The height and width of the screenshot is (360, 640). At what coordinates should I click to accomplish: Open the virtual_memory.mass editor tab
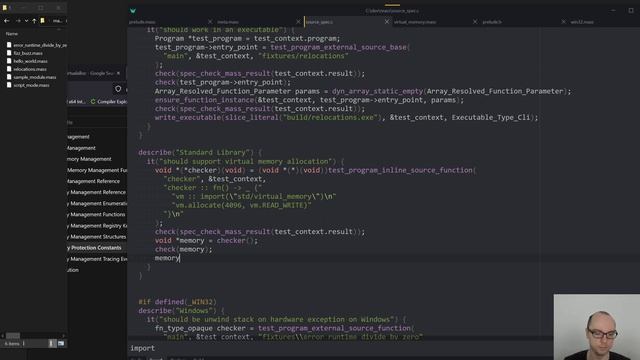click(x=415, y=22)
